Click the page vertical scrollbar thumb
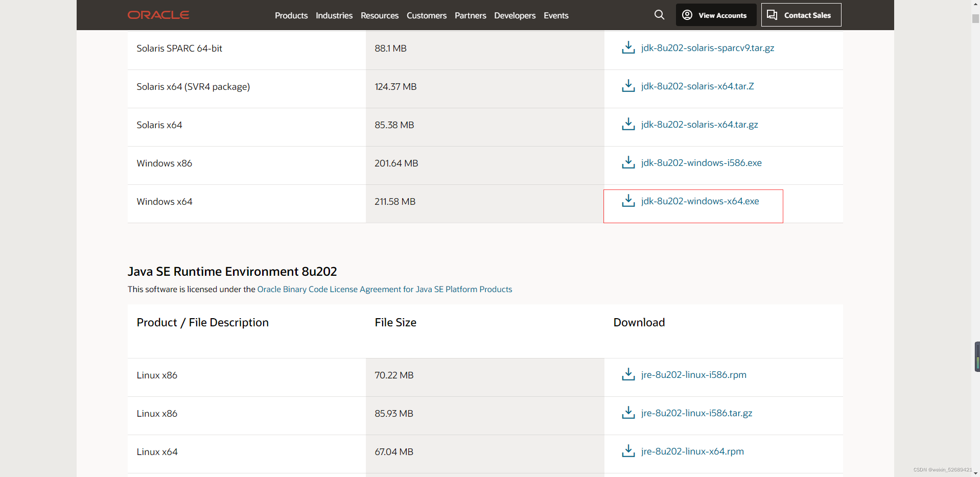The width and height of the screenshot is (980, 477). pyautogui.click(x=975, y=18)
